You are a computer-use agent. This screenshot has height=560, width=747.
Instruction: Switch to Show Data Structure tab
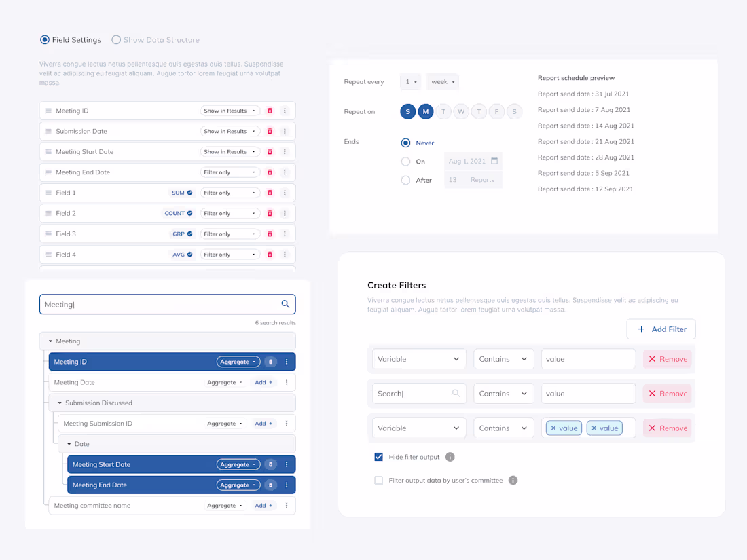coord(115,39)
